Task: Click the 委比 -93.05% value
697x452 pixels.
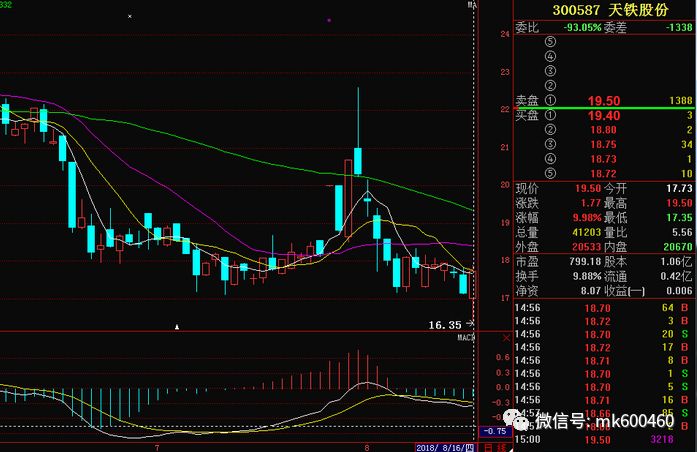Action: click(582, 26)
